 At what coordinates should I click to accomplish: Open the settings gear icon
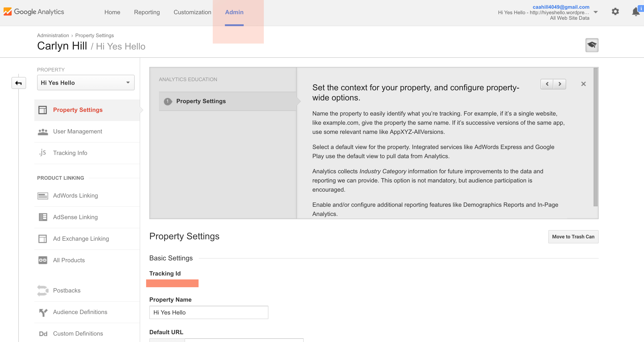pos(615,11)
